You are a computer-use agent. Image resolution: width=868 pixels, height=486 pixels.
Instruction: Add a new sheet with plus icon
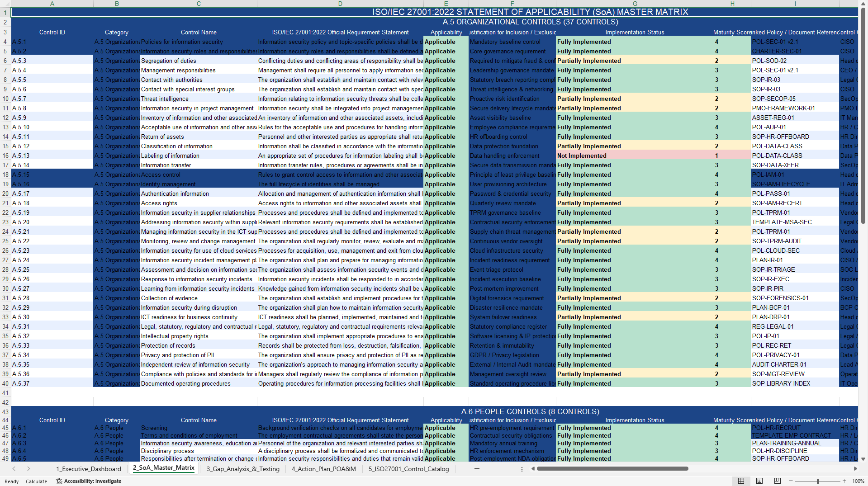pyautogui.click(x=477, y=469)
